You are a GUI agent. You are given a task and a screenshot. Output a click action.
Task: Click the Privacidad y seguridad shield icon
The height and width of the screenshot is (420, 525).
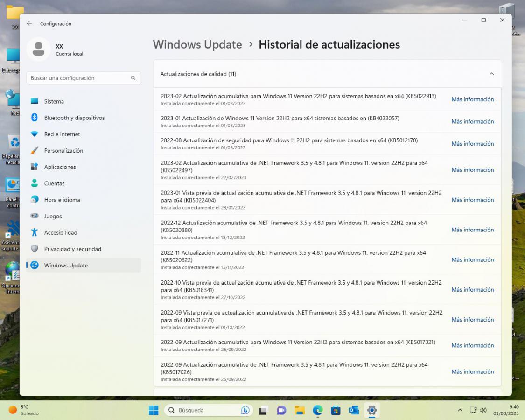[x=35, y=249]
